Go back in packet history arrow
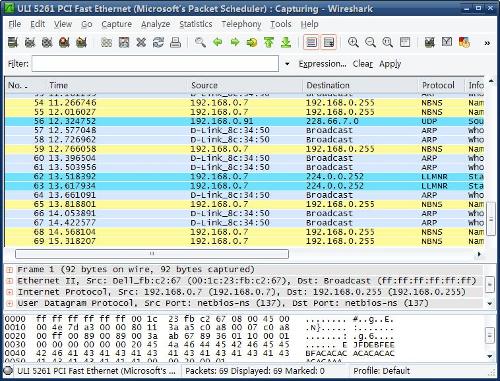Image resolution: width=500 pixels, height=381 pixels. [x=218, y=42]
